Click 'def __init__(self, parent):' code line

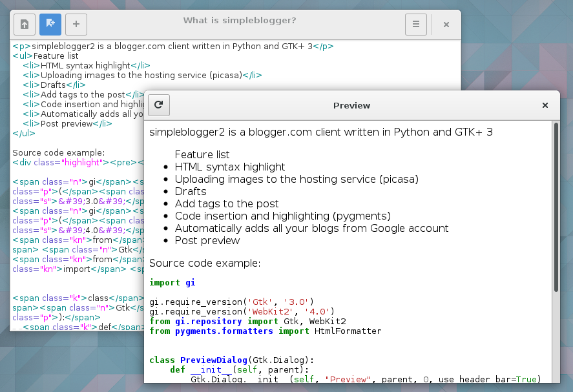(x=240, y=369)
